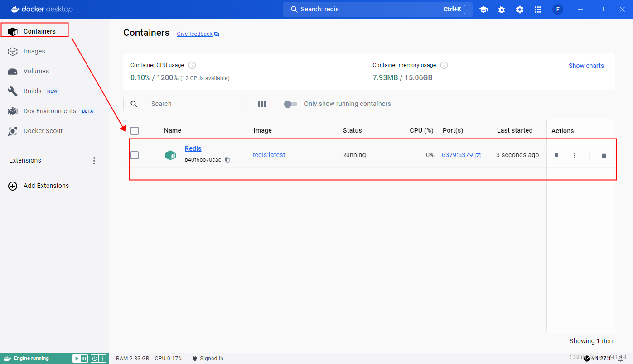Click the engine power button in status bar
Screen dimensions: 633x364
94,359
